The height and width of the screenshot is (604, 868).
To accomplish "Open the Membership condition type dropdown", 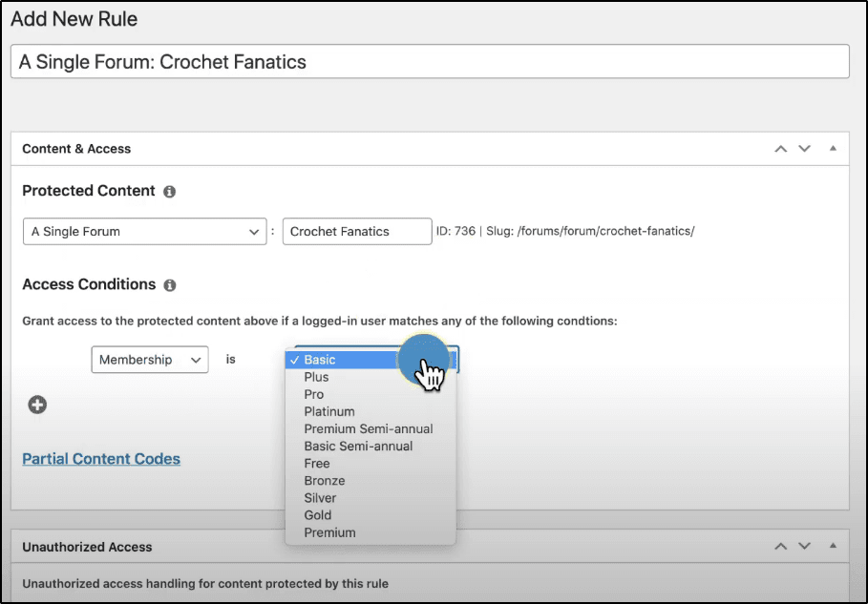I will (150, 360).
